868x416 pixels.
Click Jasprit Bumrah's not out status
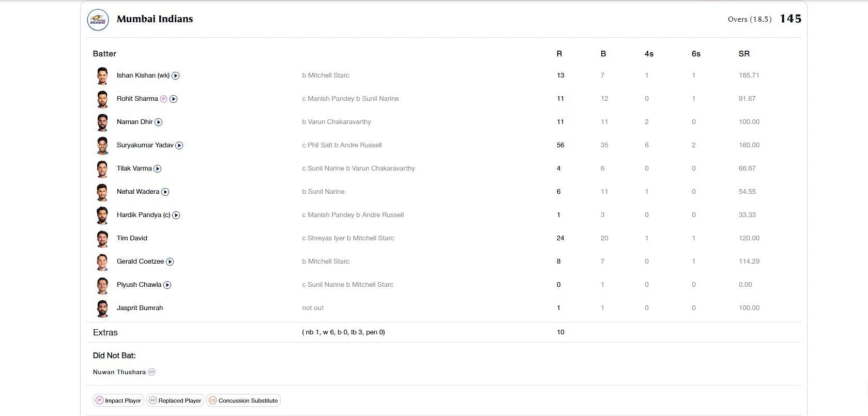click(x=313, y=308)
